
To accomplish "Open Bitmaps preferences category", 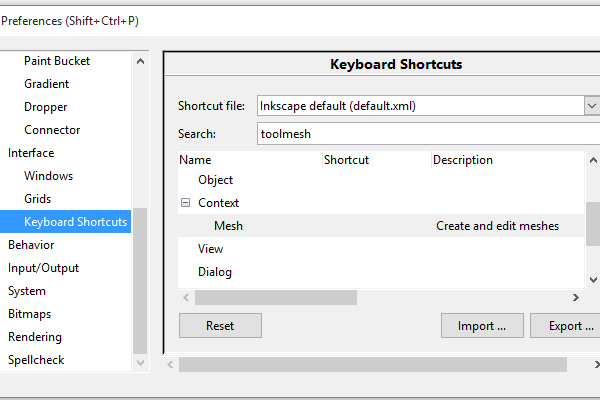I will (29, 313).
